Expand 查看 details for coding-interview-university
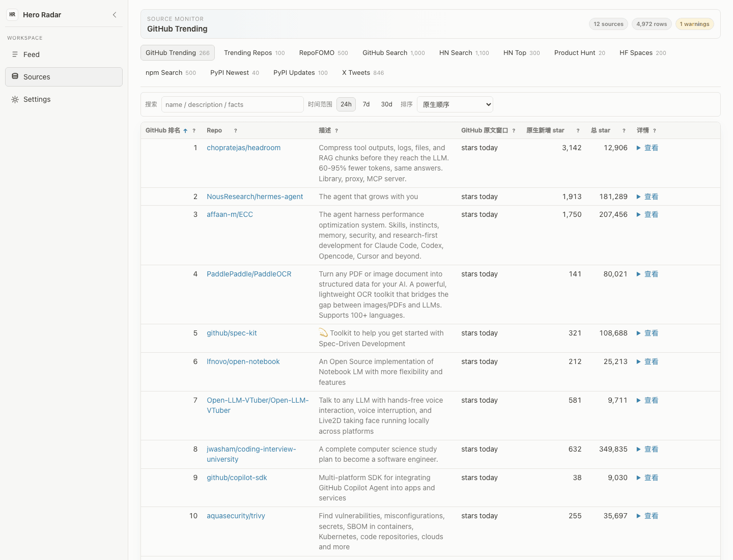The width and height of the screenshot is (733, 560). pyautogui.click(x=647, y=449)
